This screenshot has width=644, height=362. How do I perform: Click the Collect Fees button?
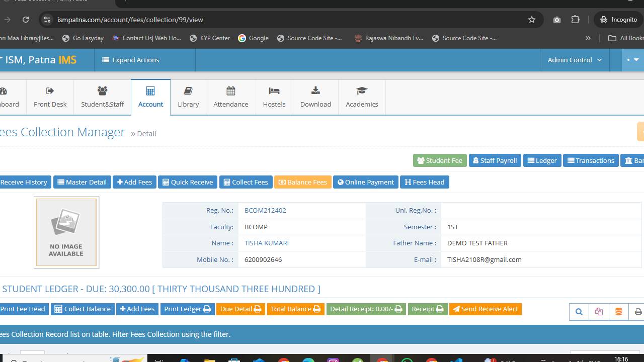tap(246, 182)
